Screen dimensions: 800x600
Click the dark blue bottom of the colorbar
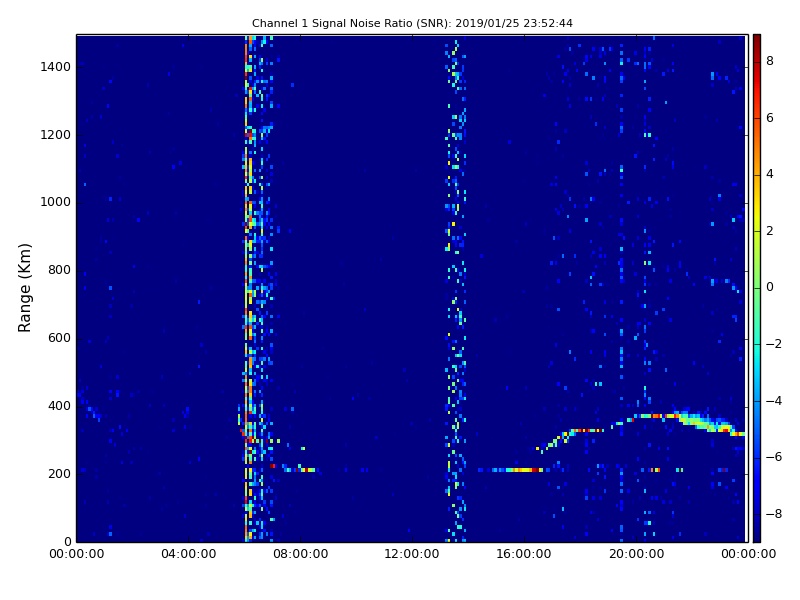click(x=757, y=533)
